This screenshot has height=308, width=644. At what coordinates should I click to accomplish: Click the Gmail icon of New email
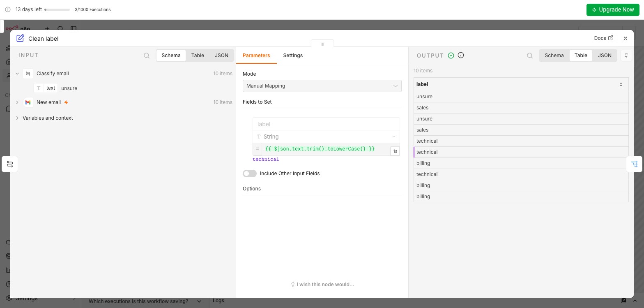click(x=28, y=102)
